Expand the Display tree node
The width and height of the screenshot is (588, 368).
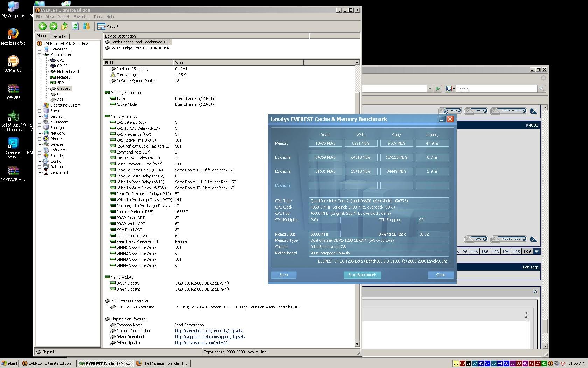[40, 116]
